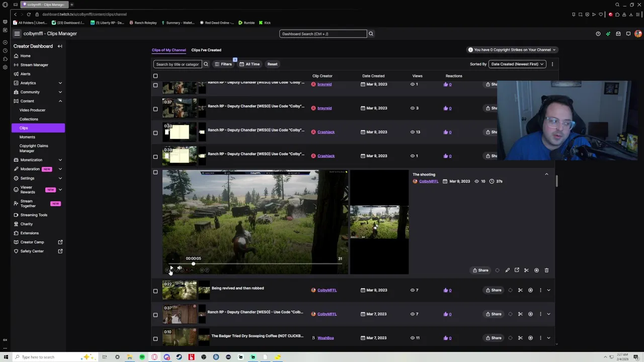Share the Badger Tried Dry Scooping Coffee clip
The width and height of the screenshot is (644, 362).
493,338
